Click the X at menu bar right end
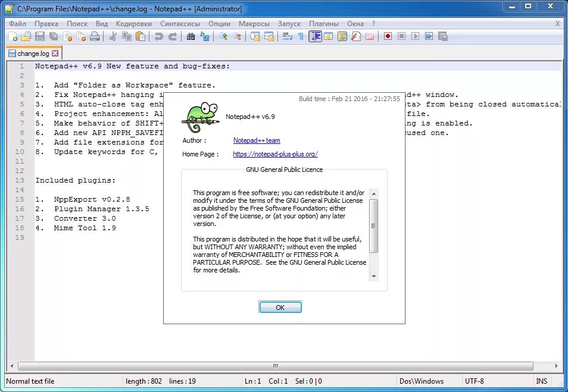The width and height of the screenshot is (568, 392). click(557, 24)
